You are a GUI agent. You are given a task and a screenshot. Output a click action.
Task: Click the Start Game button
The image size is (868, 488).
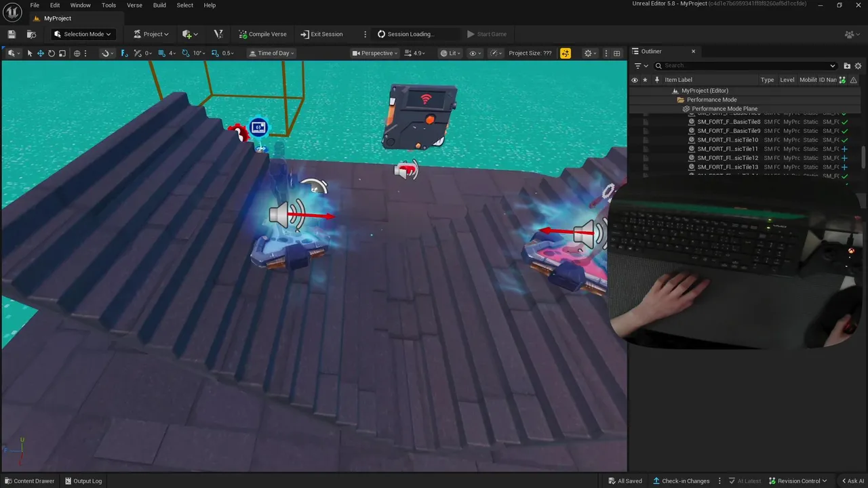pyautogui.click(x=487, y=34)
